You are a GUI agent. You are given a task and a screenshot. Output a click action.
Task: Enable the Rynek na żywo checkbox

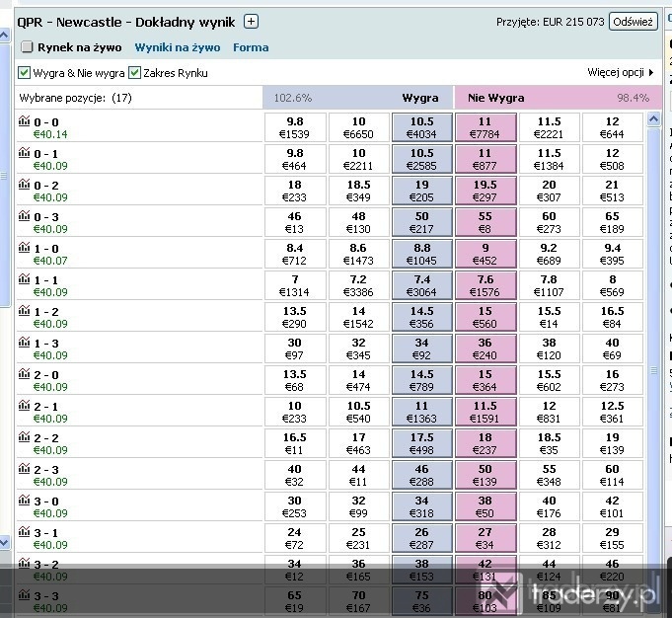(x=27, y=46)
